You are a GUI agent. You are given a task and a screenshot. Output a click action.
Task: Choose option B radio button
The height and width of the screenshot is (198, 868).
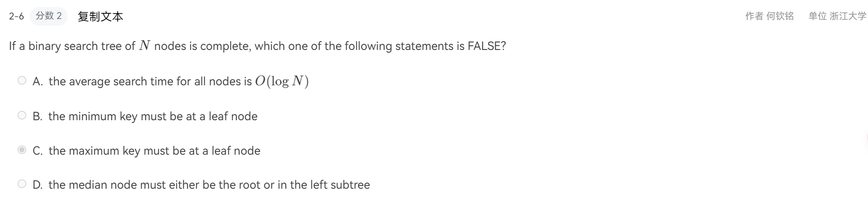point(22,115)
